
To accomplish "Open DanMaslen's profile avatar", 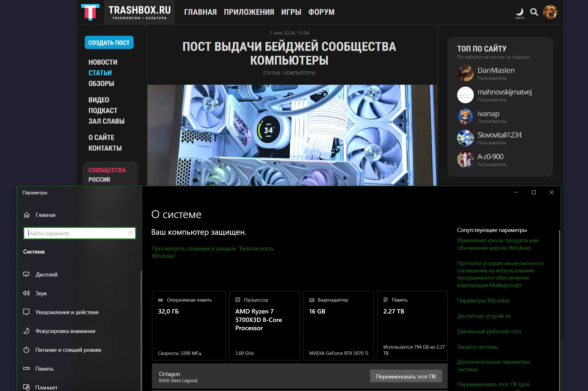I will pos(465,73).
